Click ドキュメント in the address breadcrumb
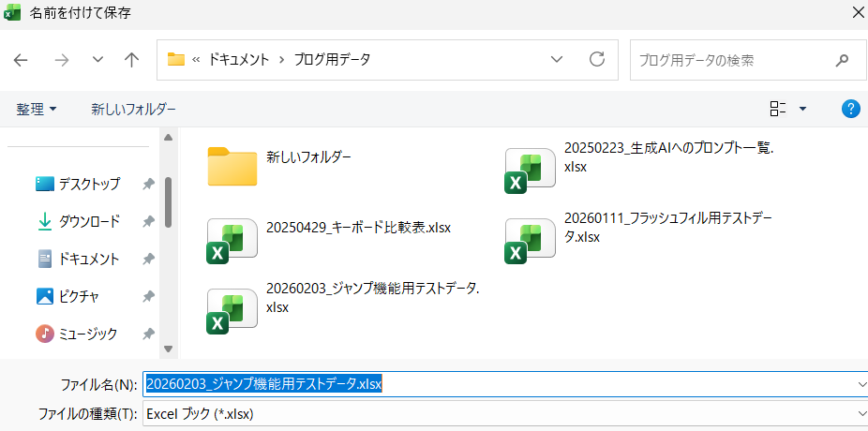The width and height of the screenshot is (868, 431). click(x=240, y=60)
